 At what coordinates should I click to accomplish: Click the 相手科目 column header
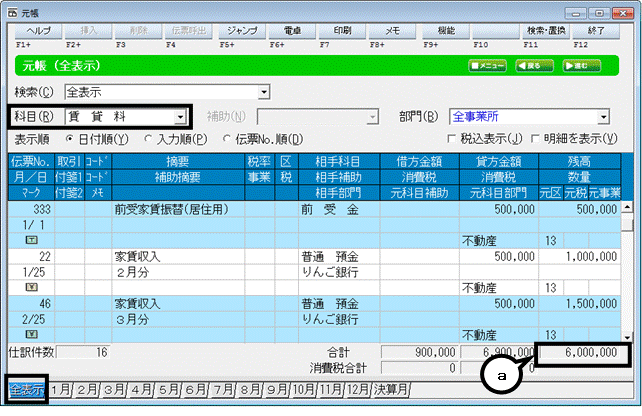pyautogui.click(x=339, y=161)
